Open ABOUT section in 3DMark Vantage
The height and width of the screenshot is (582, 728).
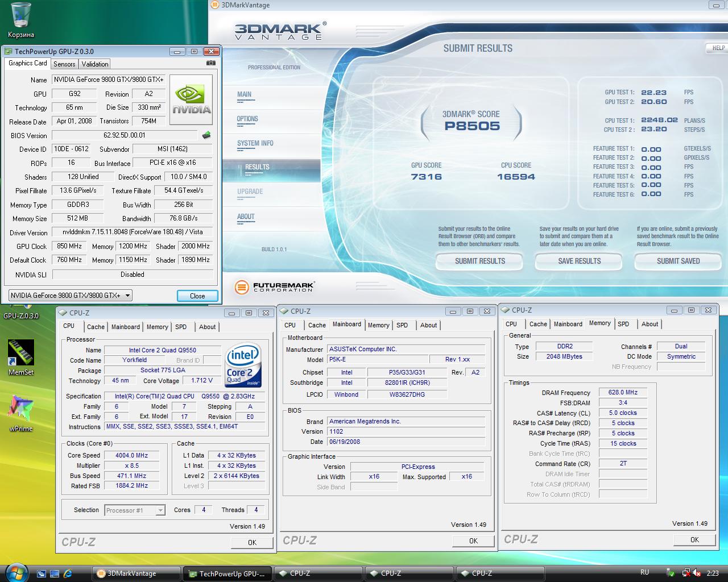tap(246, 217)
